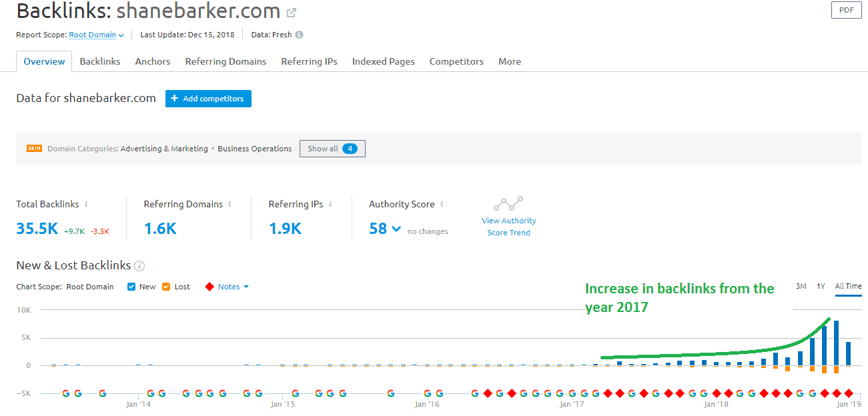The height and width of the screenshot is (416, 868).
Task: Toggle the Lost backlinks checkbox
Action: (x=166, y=287)
